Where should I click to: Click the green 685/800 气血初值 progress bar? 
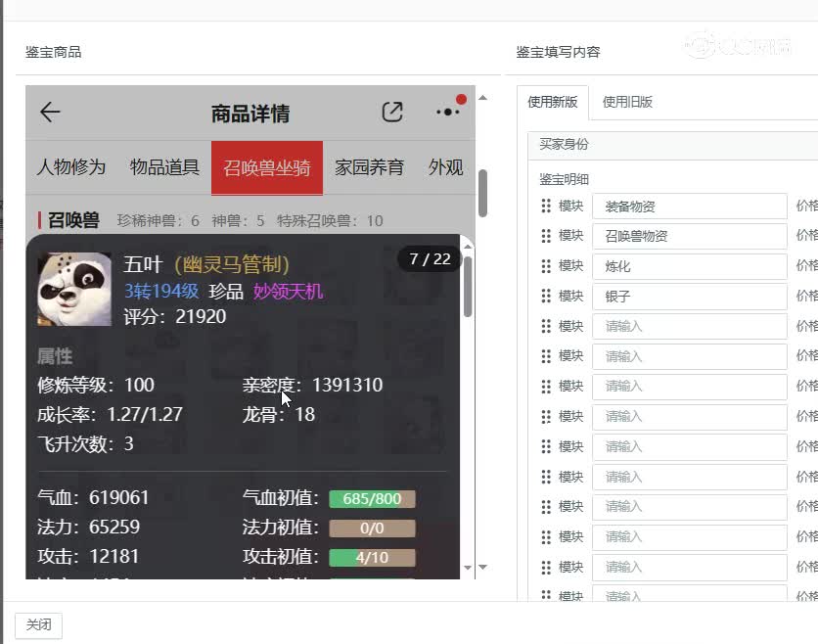tap(372, 499)
